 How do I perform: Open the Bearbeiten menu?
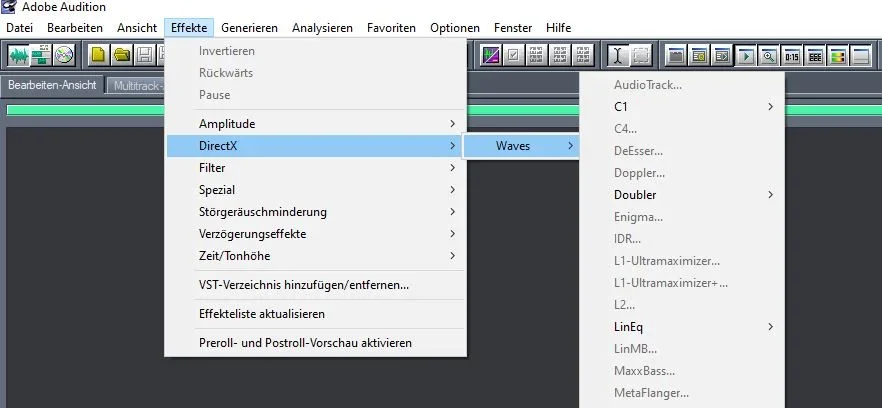click(75, 28)
